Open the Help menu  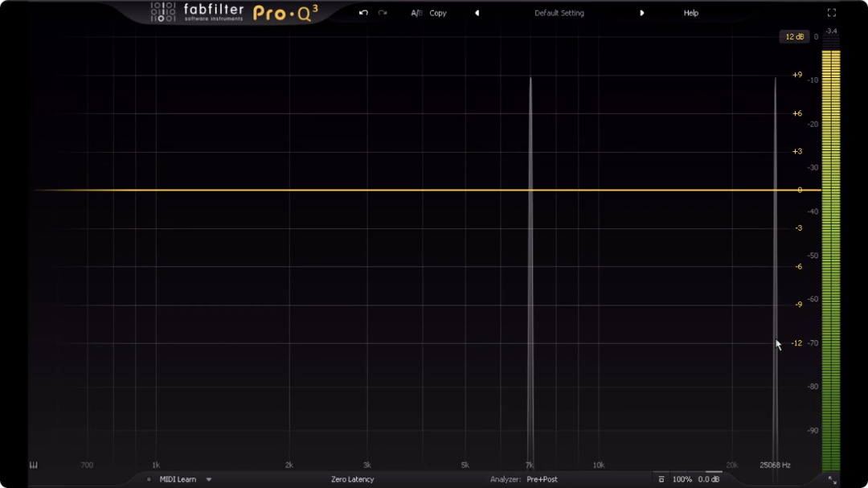tap(691, 13)
